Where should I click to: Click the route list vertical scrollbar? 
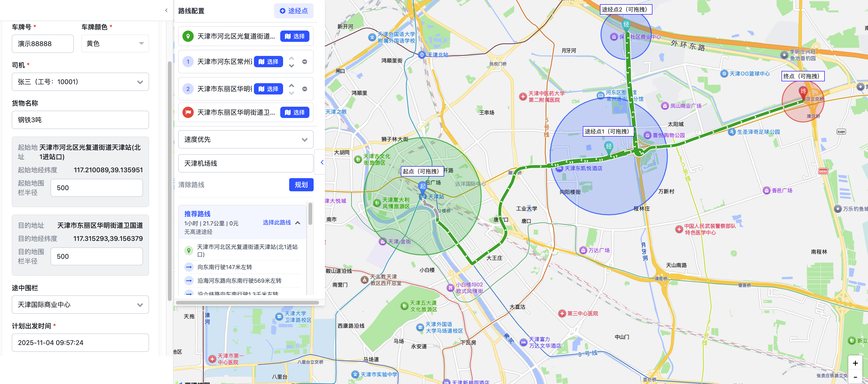[310, 213]
